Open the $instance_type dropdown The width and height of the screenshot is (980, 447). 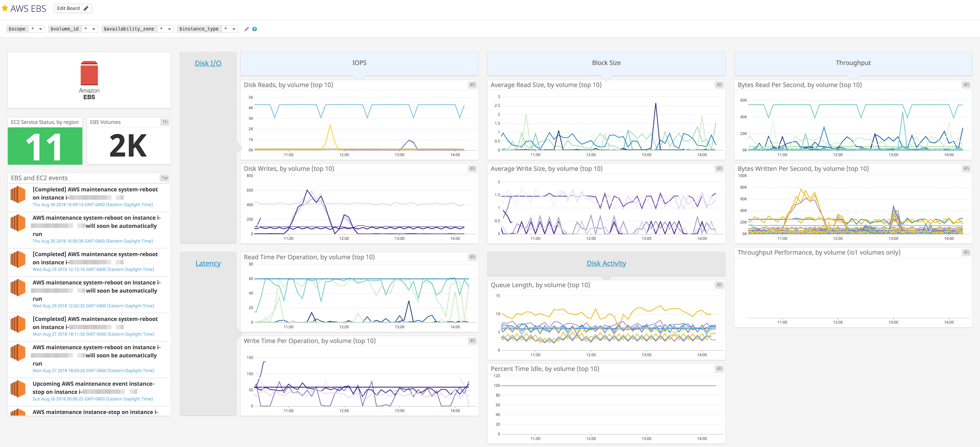231,29
